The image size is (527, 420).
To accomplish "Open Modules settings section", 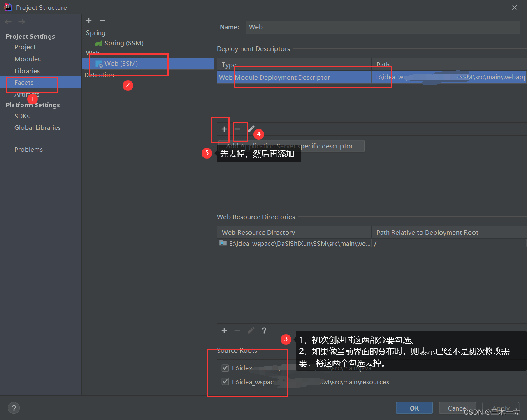I will click(x=28, y=59).
